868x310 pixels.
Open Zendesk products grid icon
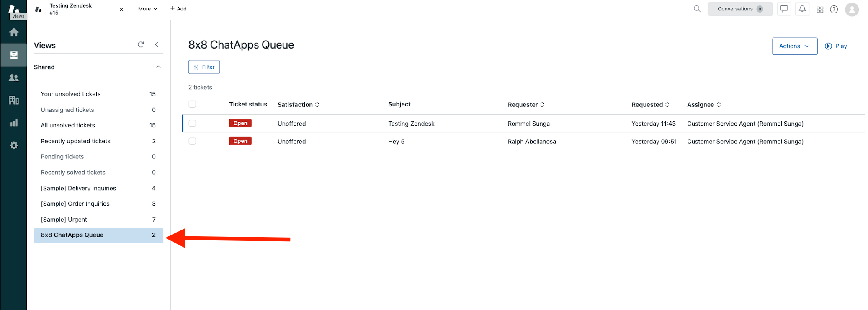(x=820, y=9)
